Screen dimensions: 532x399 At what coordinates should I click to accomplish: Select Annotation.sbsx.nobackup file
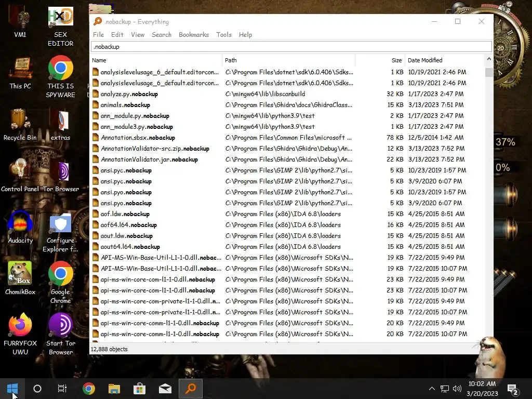287,137
